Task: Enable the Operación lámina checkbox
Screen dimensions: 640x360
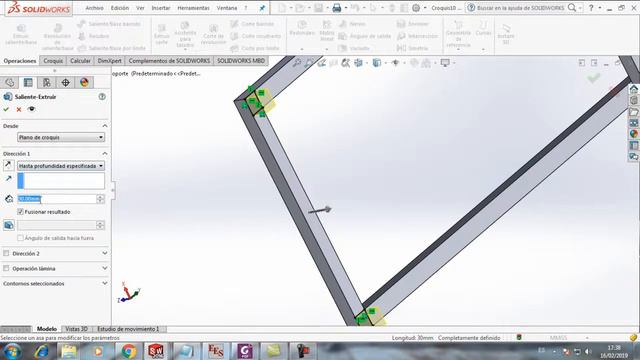Action: (x=6, y=269)
